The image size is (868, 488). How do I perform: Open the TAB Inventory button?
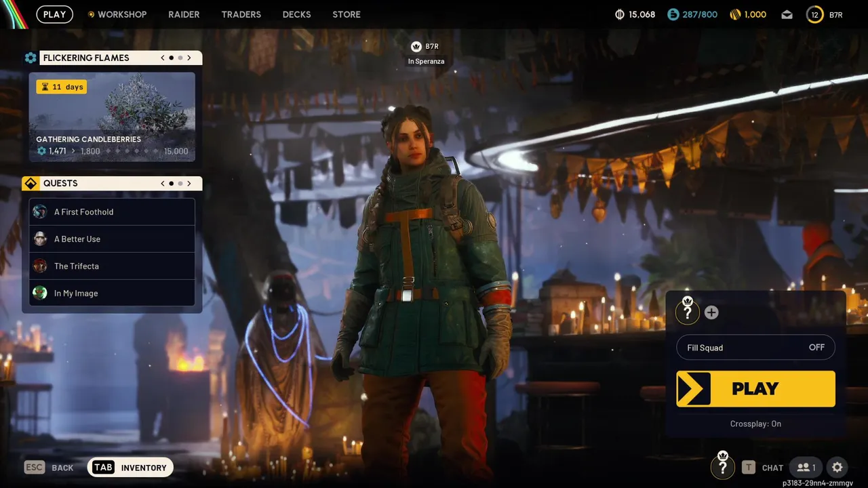(130, 467)
